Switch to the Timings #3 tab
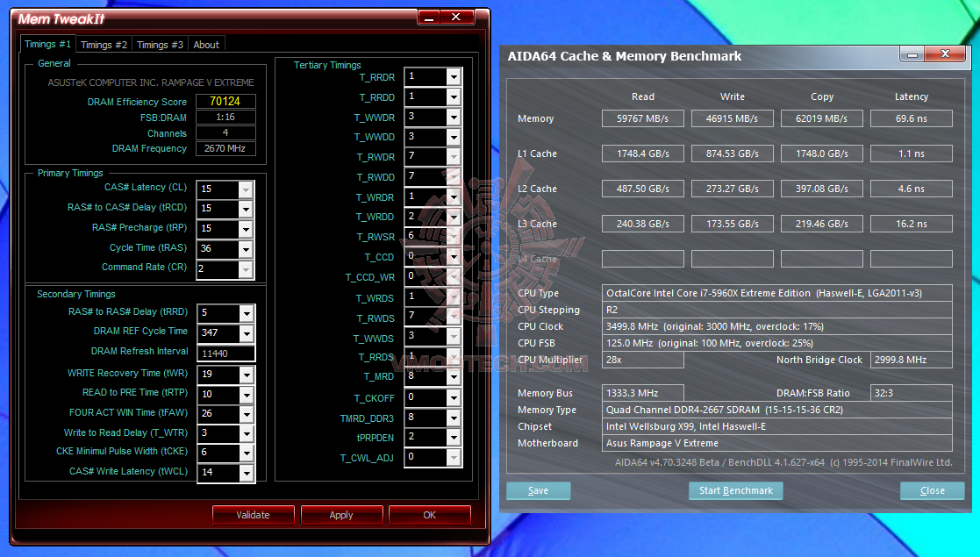 160,45
